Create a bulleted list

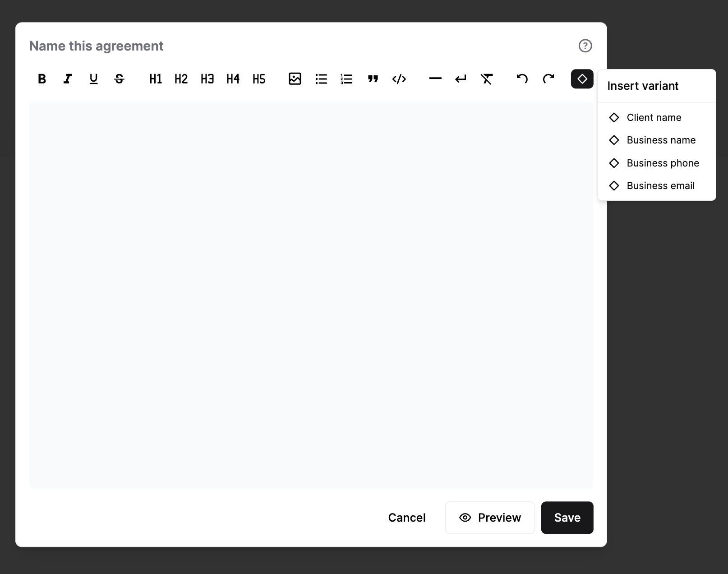click(x=321, y=79)
